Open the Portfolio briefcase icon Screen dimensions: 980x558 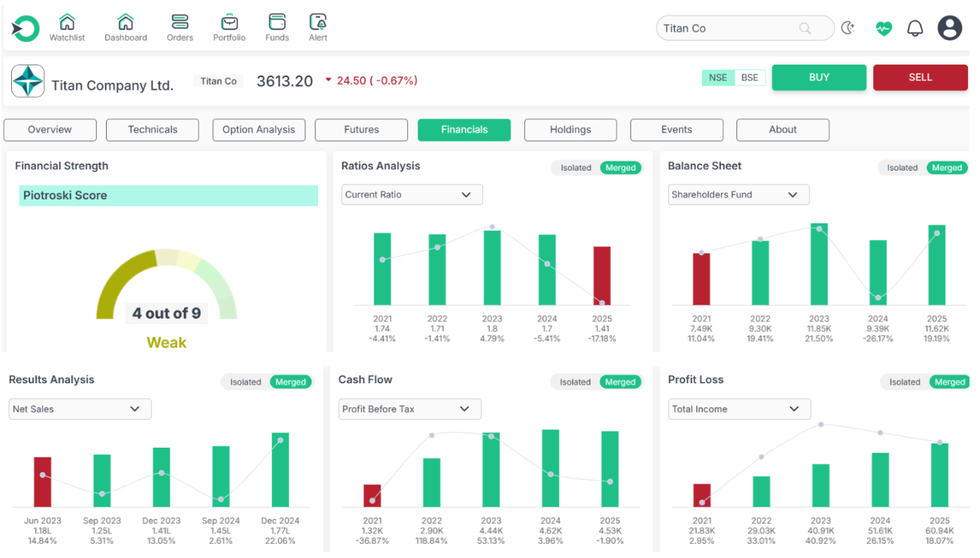click(x=230, y=22)
